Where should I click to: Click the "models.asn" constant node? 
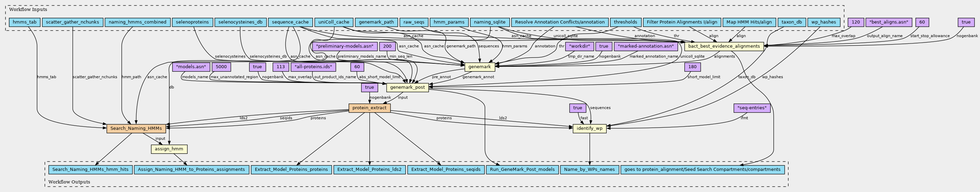coord(190,67)
